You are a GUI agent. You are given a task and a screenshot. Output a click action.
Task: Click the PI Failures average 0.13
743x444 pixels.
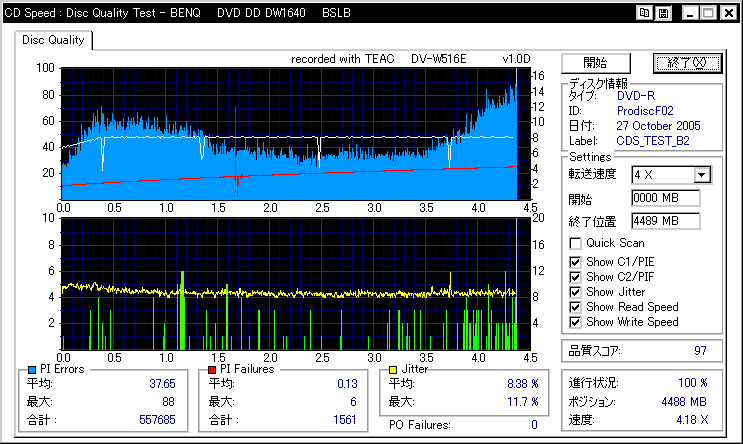(347, 384)
